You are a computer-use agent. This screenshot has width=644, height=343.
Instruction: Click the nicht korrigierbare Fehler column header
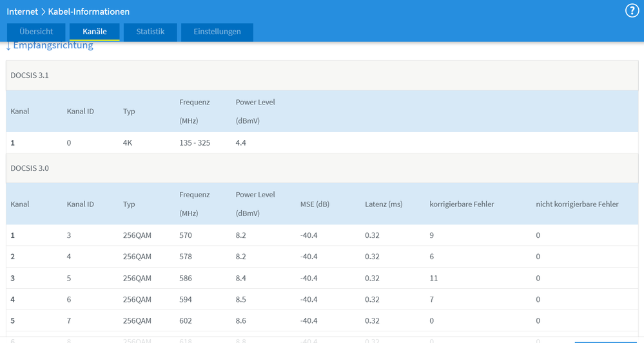tap(577, 204)
